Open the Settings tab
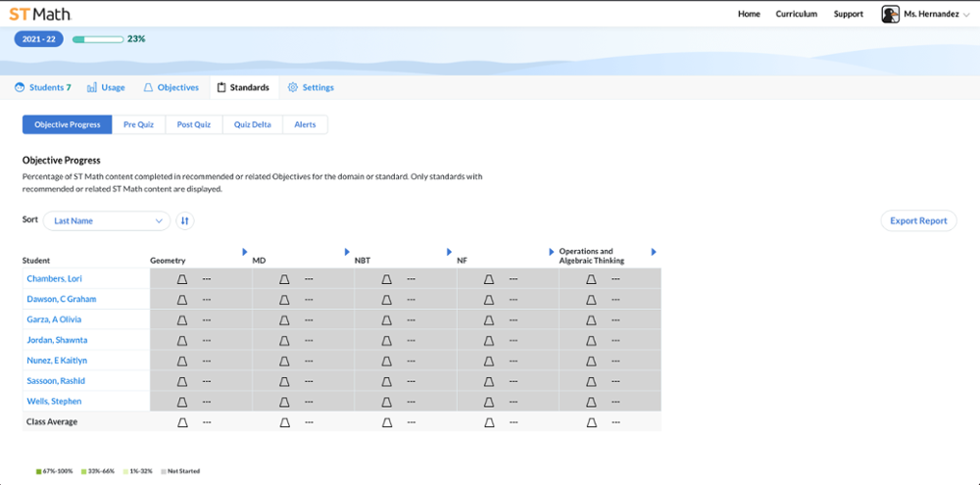Image resolution: width=980 pixels, height=485 pixels. 311,87
